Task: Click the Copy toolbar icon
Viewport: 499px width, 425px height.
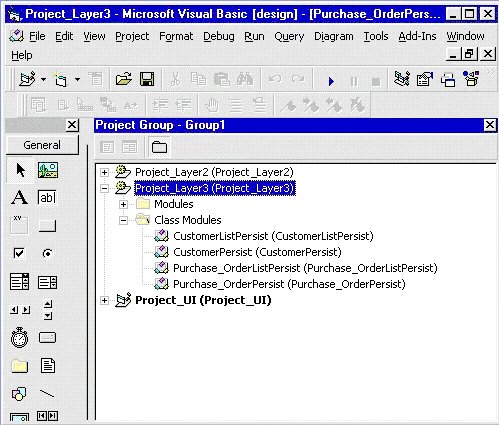Action: (x=198, y=80)
